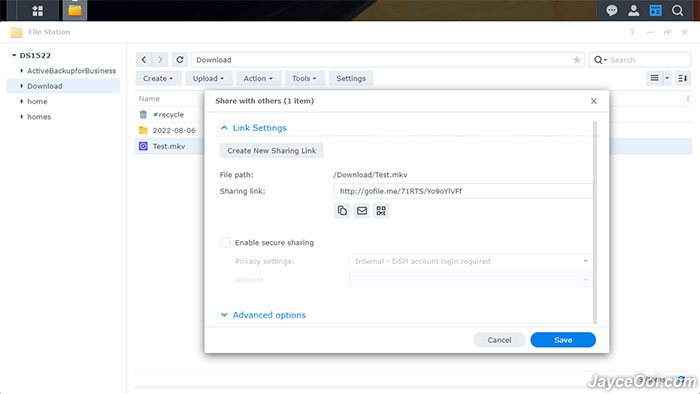Open the Action menu
700x394 pixels.
click(x=258, y=78)
